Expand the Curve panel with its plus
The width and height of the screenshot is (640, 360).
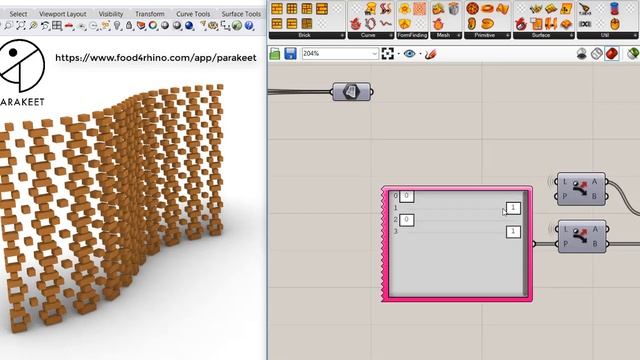coord(391,36)
